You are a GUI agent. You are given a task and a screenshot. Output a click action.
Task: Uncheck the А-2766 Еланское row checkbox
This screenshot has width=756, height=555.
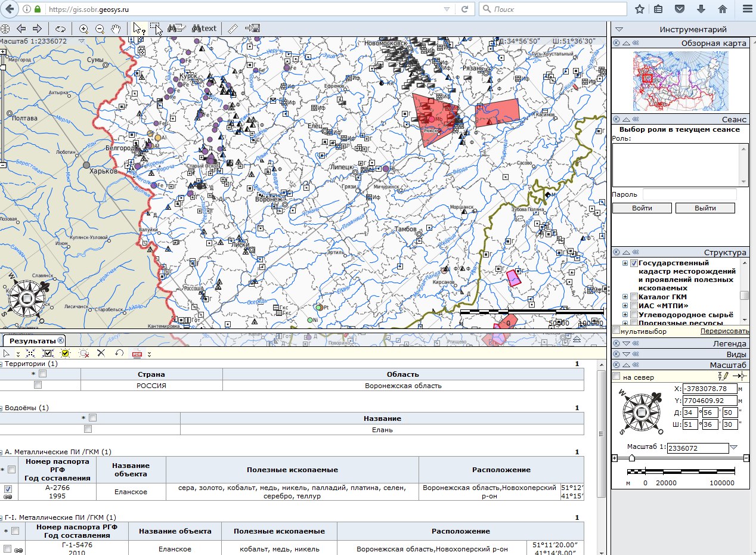[8, 489]
